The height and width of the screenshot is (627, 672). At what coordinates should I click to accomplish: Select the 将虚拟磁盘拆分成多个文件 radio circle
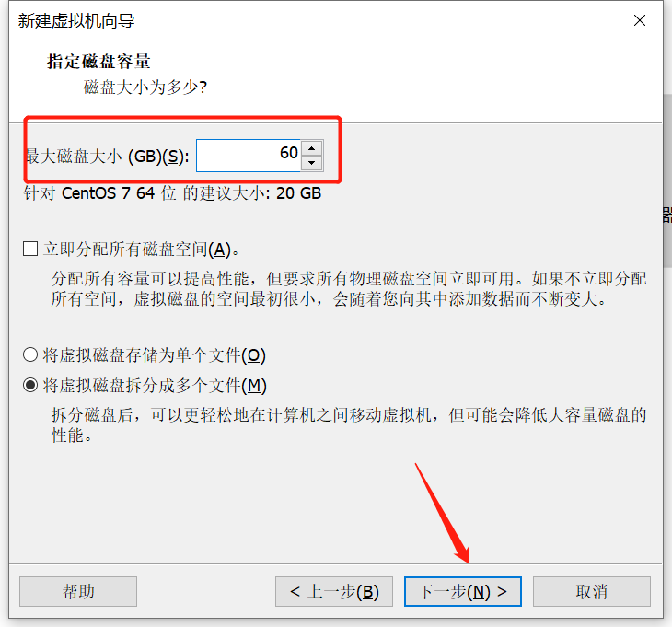coord(30,385)
